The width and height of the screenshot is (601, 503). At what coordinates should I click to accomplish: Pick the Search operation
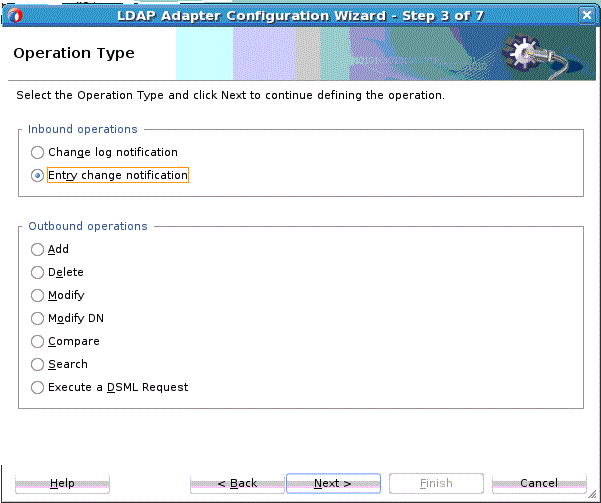(x=37, y=365)
